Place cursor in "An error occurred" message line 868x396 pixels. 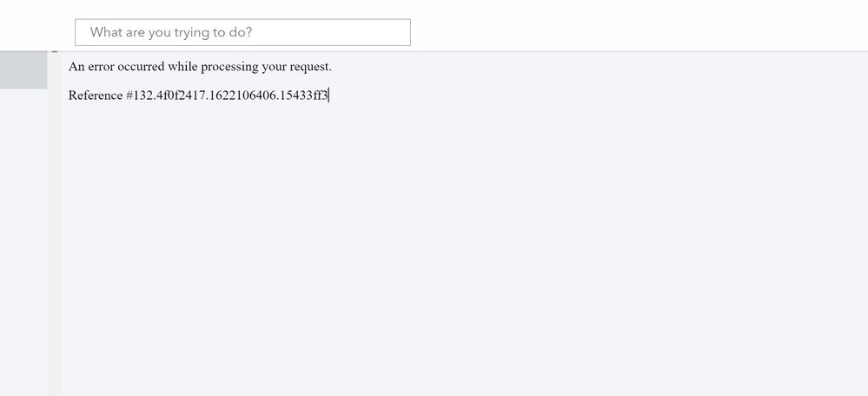(200, 67)
